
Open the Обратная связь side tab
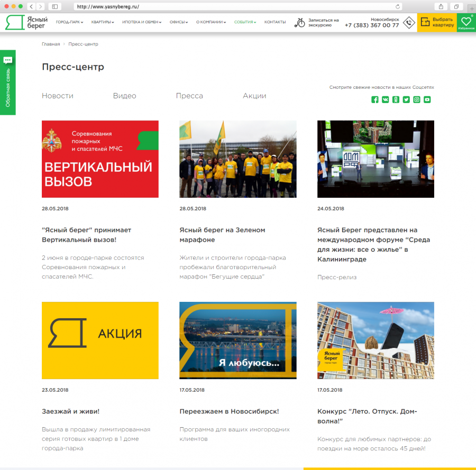pyautogui.click(x=8, y=82)
